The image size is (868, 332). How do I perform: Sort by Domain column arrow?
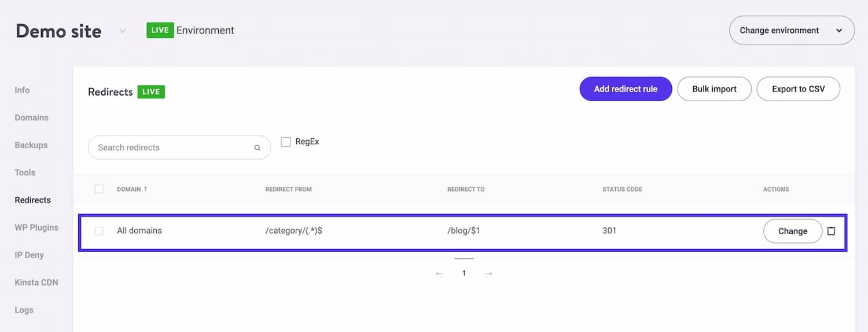(145, 189)
